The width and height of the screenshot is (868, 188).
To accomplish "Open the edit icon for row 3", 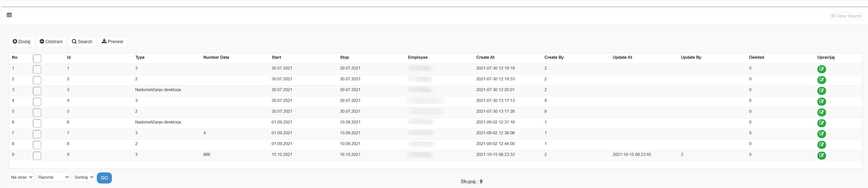I will [x=821, y=91].
